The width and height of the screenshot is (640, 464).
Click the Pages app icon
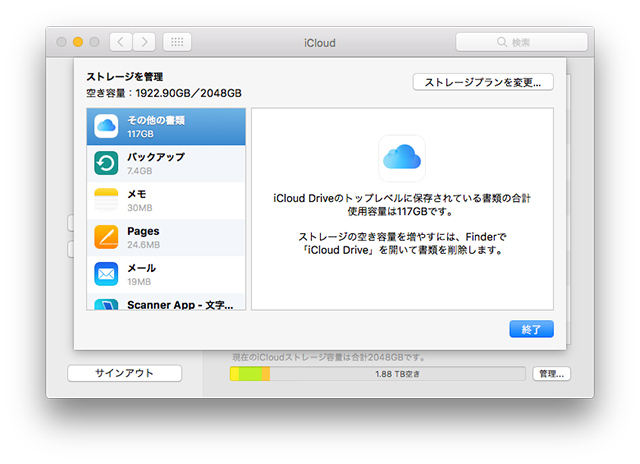click(106, 237)
